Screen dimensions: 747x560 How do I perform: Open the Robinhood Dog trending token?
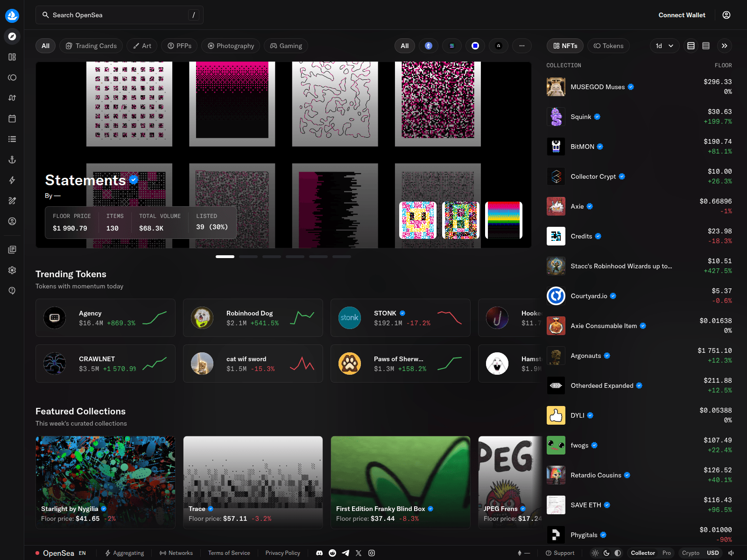click(253, 318)
